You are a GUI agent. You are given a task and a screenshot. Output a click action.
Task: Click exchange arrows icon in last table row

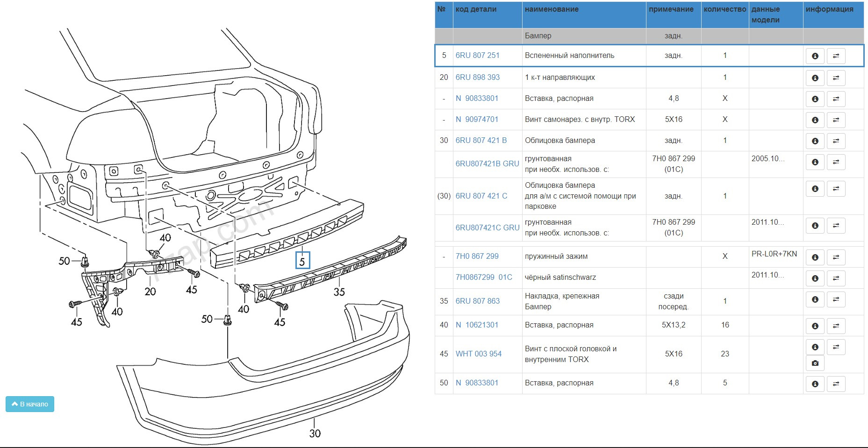[836, 384]
